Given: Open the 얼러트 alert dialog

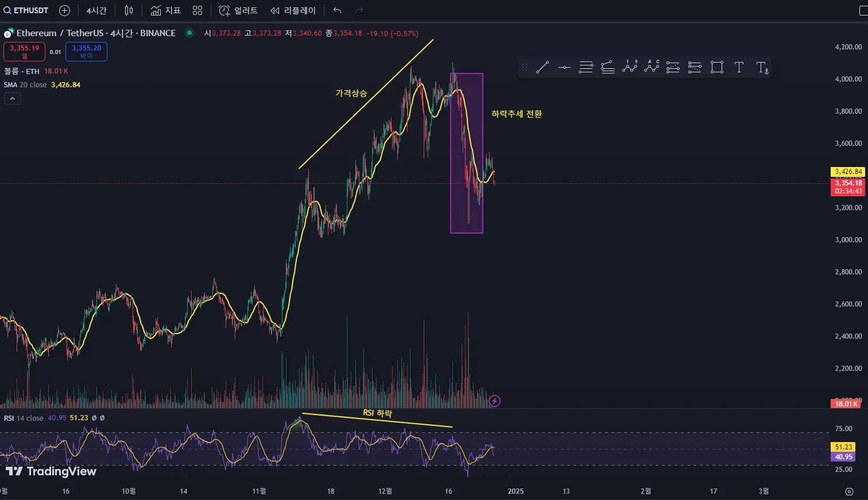Looking at the screenshot, I should [x=238, y=10].
